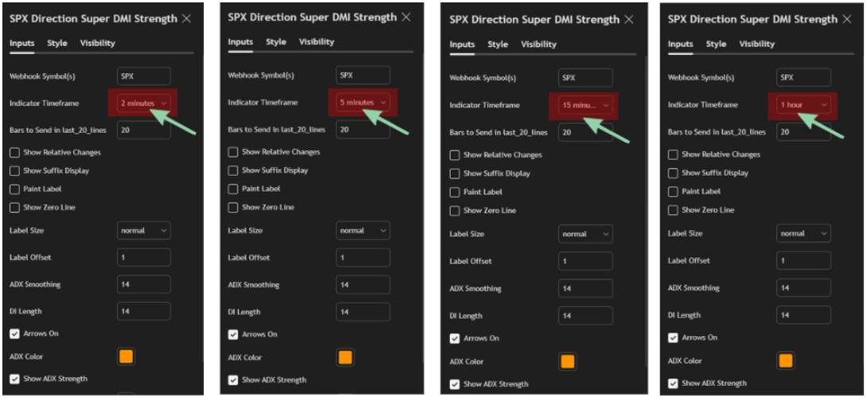
Task: Switch to Style tab in the 2 minutes panel
Action: (x=57, y=43)
